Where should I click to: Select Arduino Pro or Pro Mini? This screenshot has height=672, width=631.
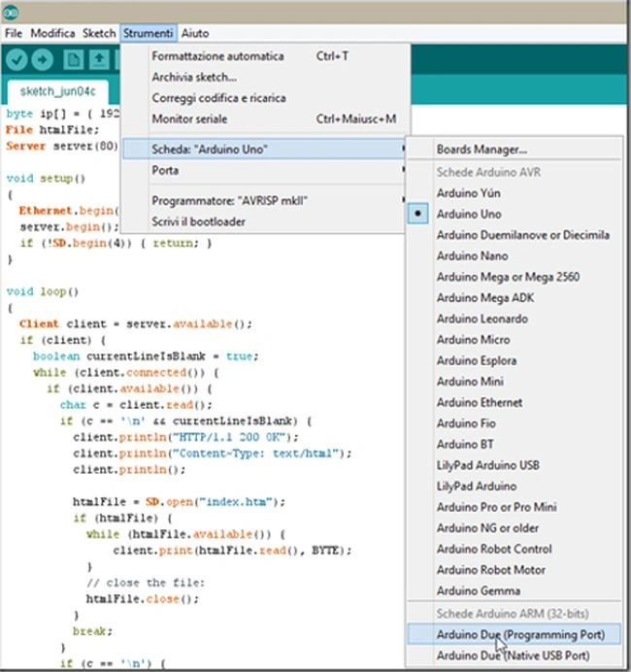click(515, 508)
